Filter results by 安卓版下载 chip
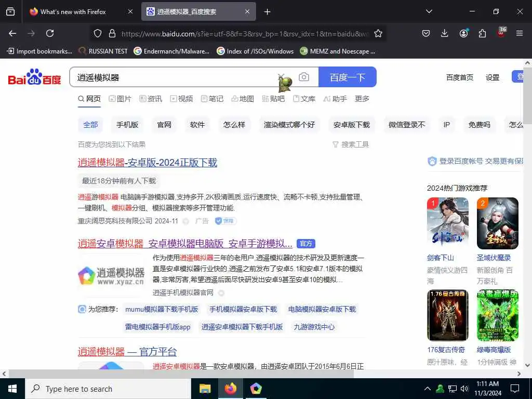 352,125
